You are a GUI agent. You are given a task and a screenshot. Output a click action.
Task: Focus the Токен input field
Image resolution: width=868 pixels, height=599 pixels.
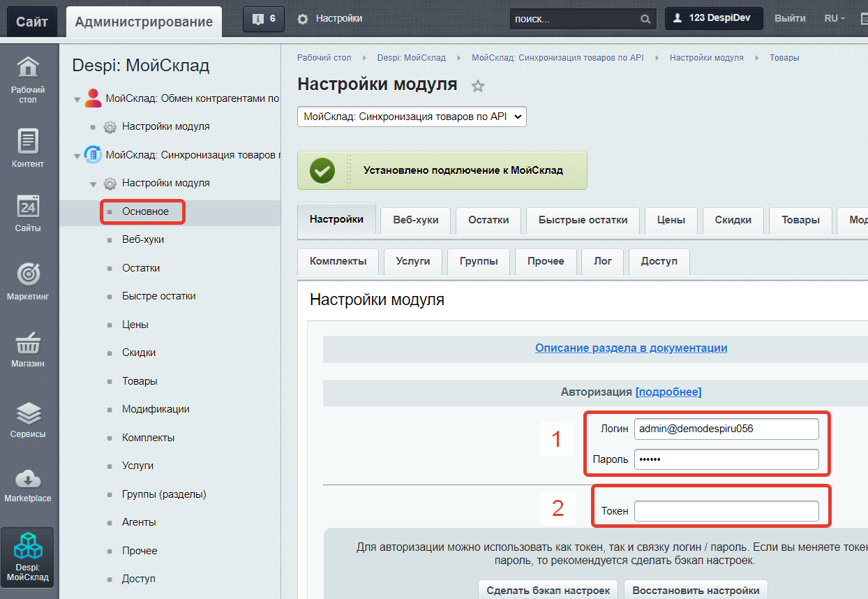point(726,511)
